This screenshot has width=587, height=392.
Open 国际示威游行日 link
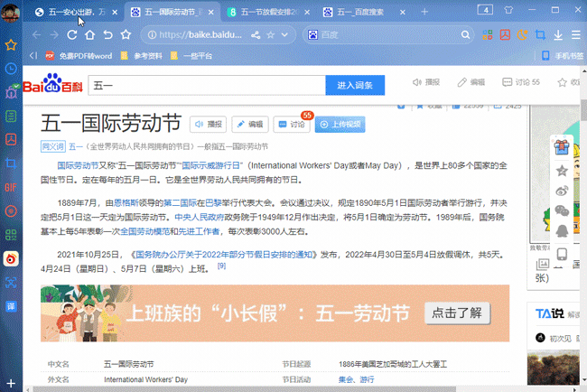click(210, 165)
